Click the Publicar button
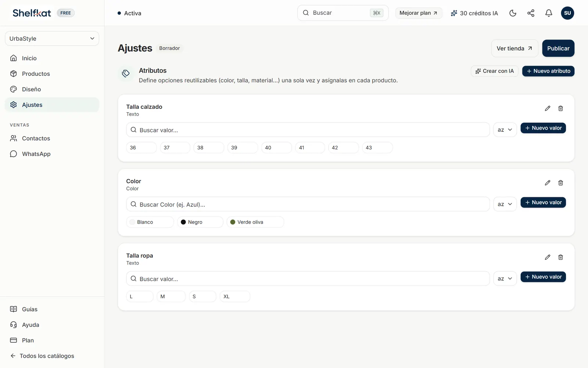 [x=558, y=48]
